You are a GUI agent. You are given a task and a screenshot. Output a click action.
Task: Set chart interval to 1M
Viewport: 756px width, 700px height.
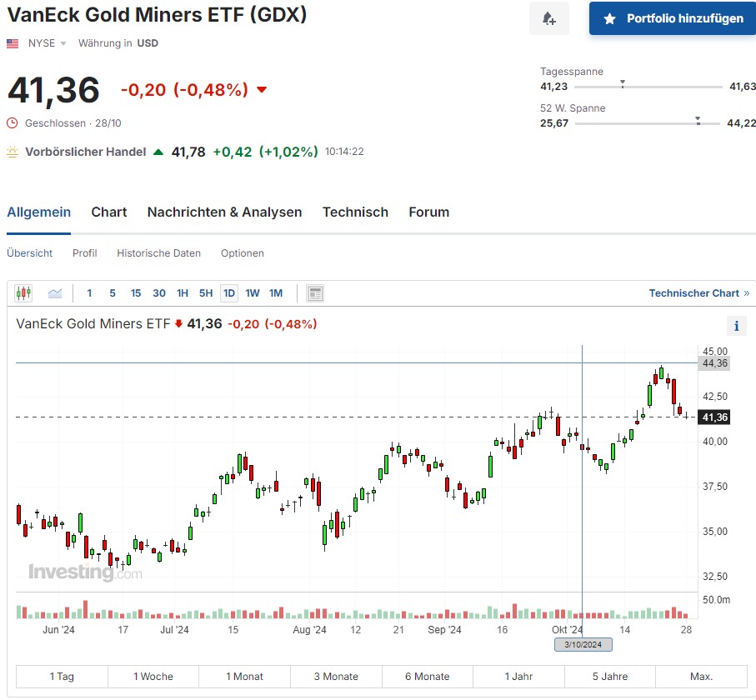(x=276, y=293)
